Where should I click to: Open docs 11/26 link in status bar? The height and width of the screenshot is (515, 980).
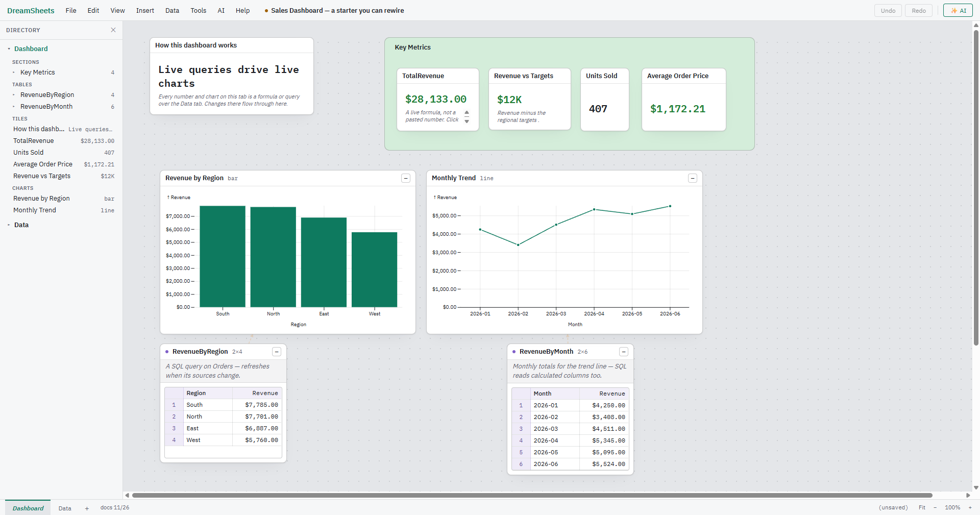pos(115,508)
